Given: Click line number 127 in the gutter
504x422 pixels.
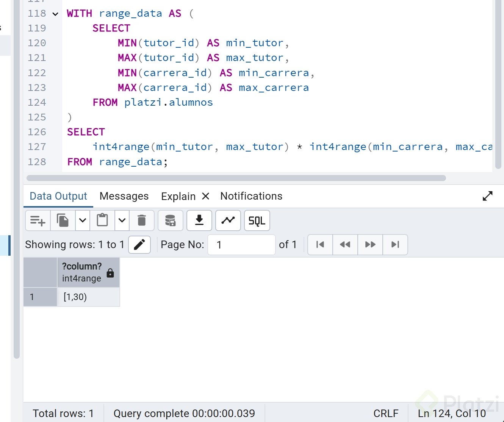Looking at the screenshot, I should click(x=37, y=147).
